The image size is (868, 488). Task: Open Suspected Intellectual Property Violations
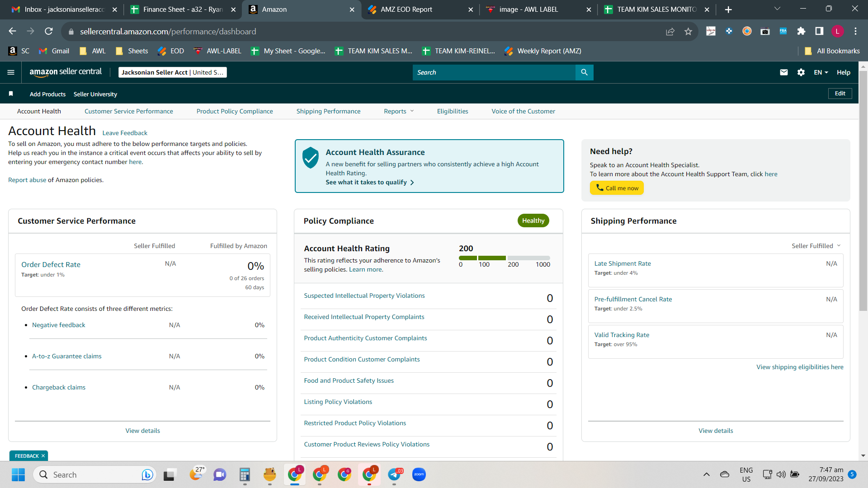tap(364, 296)
